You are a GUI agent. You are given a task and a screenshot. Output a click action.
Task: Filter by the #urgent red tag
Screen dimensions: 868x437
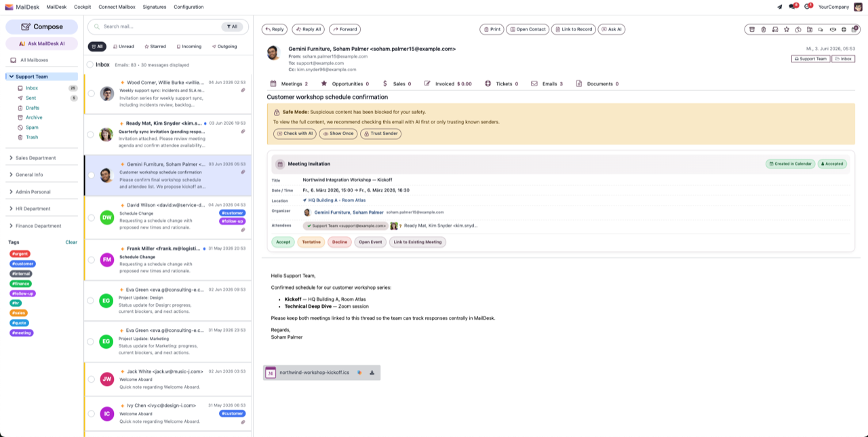(x=20, y=254)
